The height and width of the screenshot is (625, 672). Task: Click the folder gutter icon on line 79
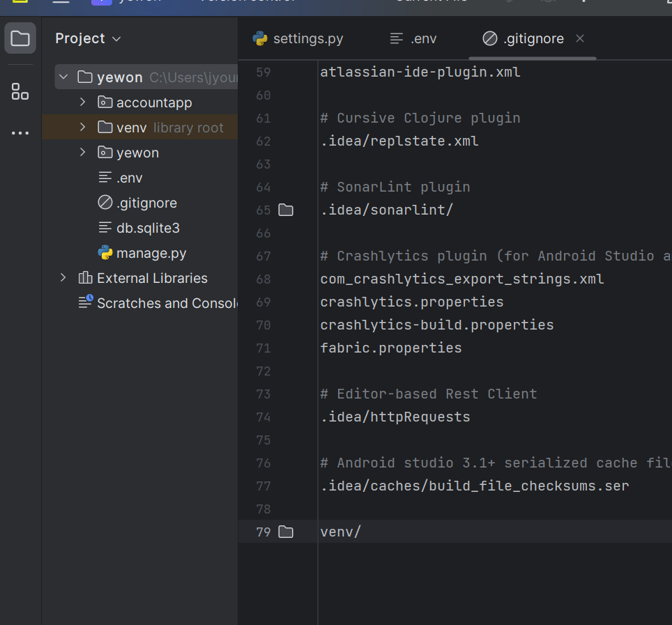(286, 532)
